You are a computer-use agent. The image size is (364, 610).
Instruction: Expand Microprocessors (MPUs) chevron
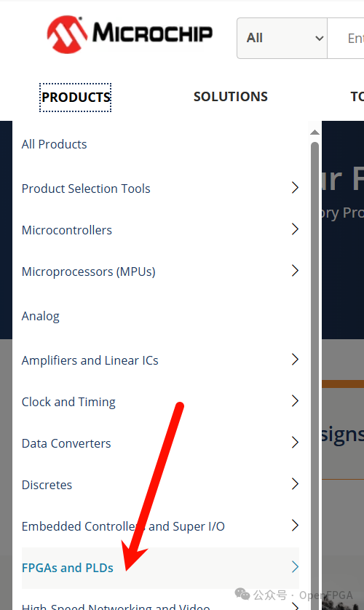click(295, 270)
